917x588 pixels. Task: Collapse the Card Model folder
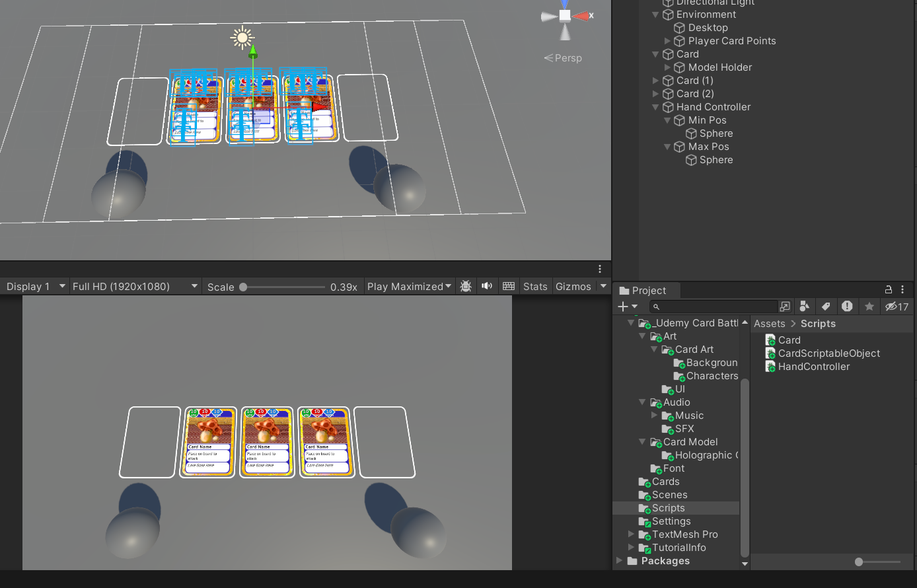pyautogui.click(x=642, y=442)
